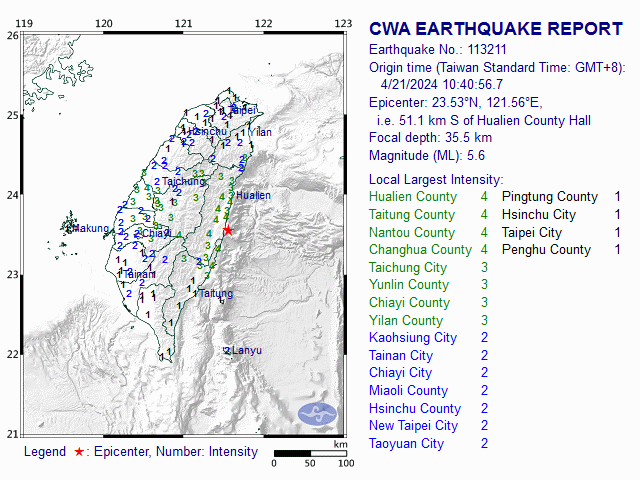Click the kilometer scale bar under the map
Screen dimensions: 640x480
[310, 453]
